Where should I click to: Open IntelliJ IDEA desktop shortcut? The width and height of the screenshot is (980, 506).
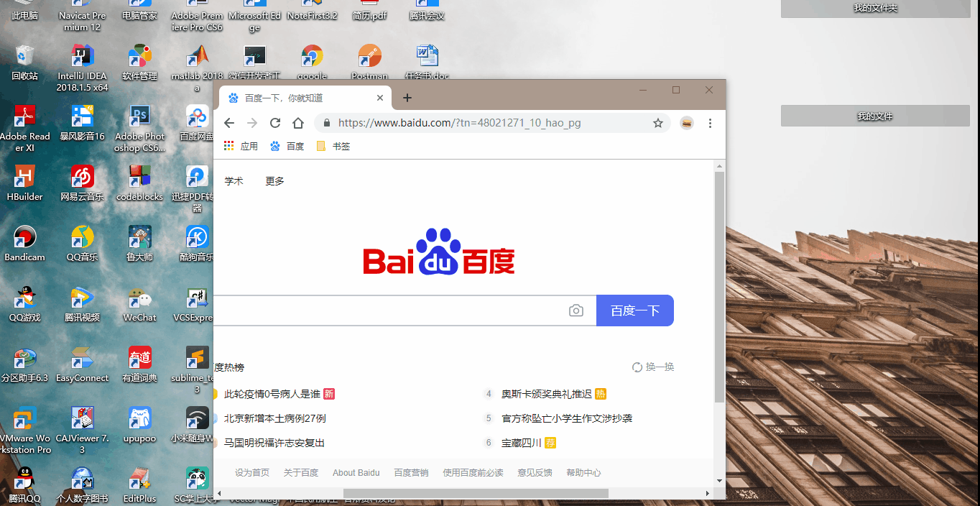83,68
